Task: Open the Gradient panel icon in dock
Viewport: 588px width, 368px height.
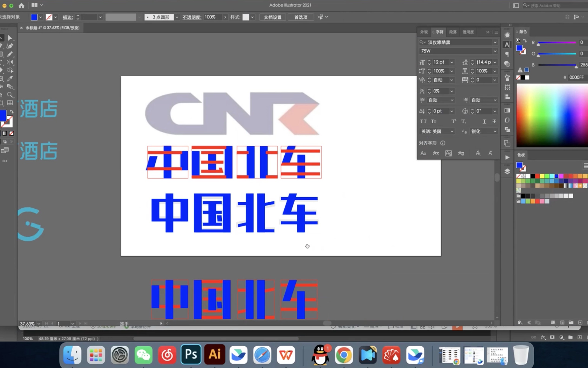Action: (x=507, y=110)
